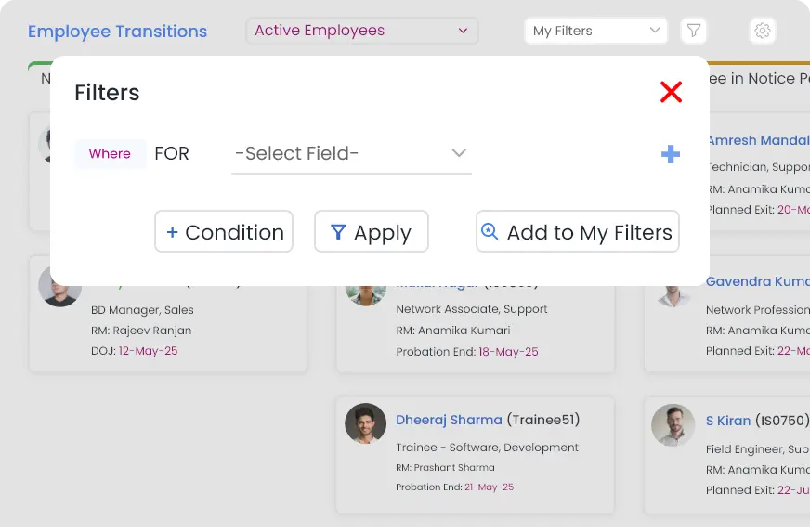Click Add to My Filters button
The width and height of the screenshot is (810, 532).
tap(577, 232)
